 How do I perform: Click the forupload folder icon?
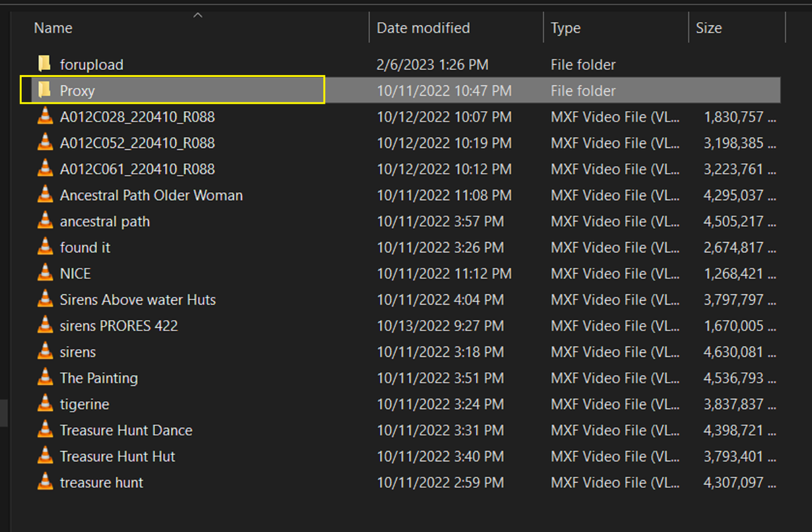[x=45, y=64]
